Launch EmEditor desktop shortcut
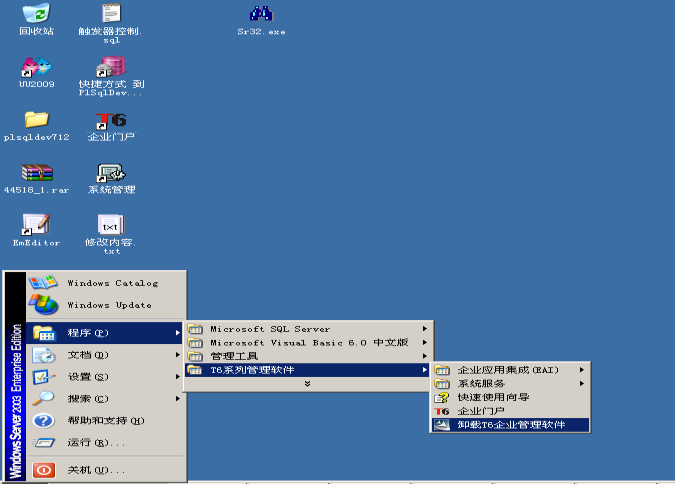This screenshot has width=675, height=484. tap(36, 226)
